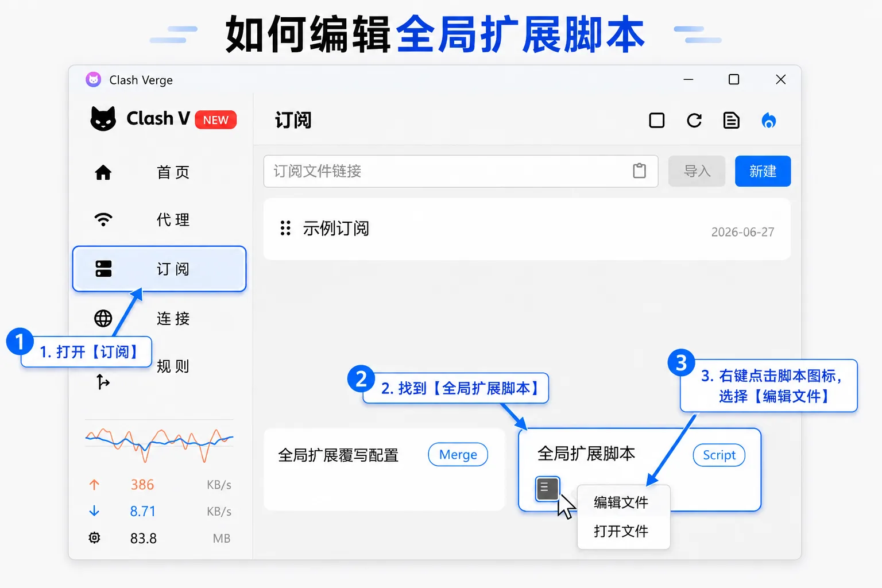Click the Script badge
The image size is (882, 588).
[719, 455]
